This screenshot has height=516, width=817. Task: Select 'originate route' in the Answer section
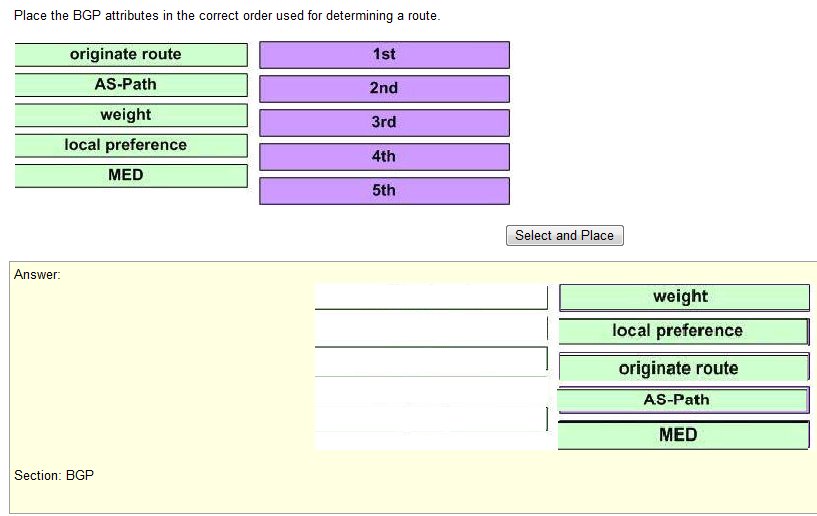point(683,368)
